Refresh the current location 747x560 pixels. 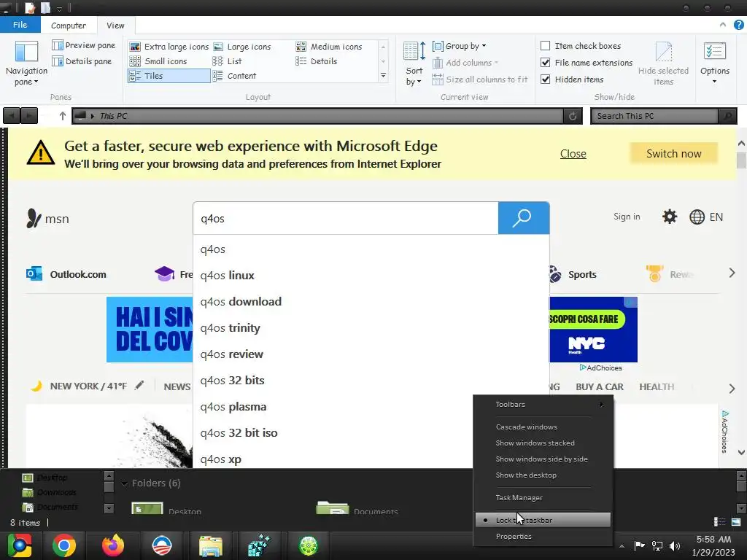573,116
